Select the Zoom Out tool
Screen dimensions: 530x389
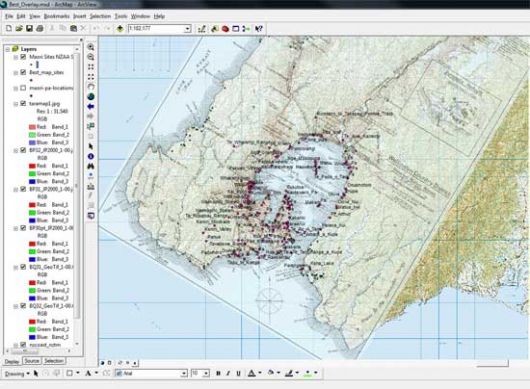[91, 57]
